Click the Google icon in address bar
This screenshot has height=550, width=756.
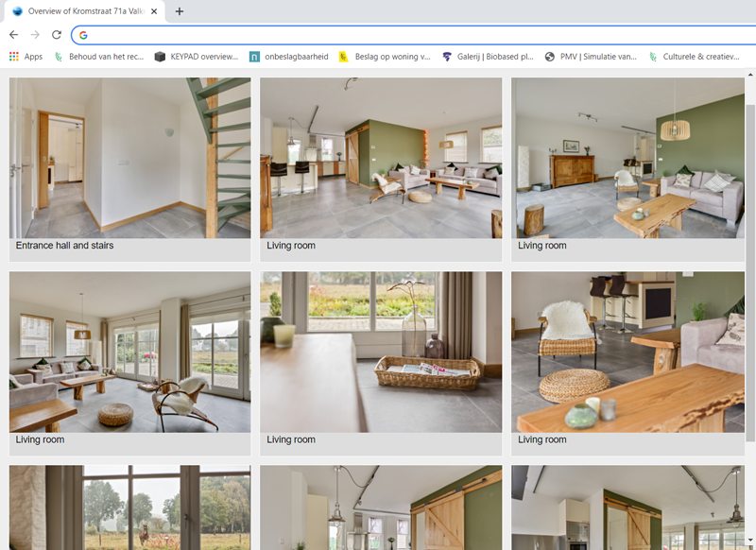pyautogui.click(x=83, y=35)
